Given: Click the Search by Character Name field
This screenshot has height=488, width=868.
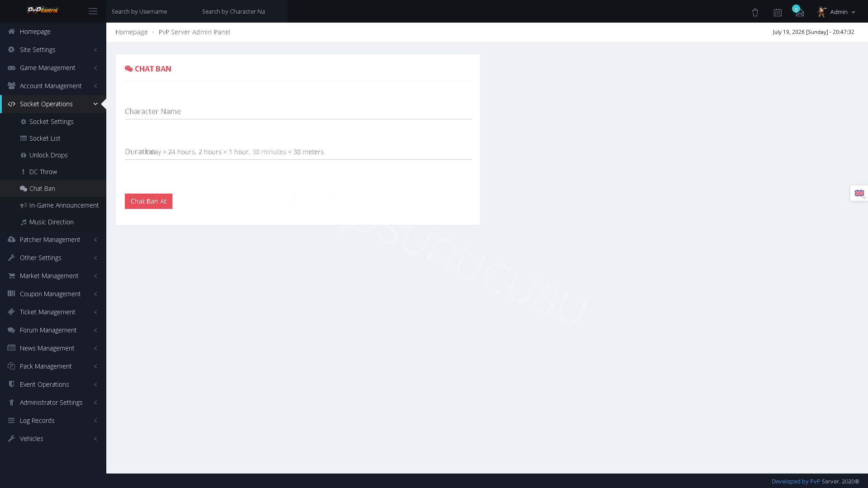Looking at the screenshot, I should 242,11.
